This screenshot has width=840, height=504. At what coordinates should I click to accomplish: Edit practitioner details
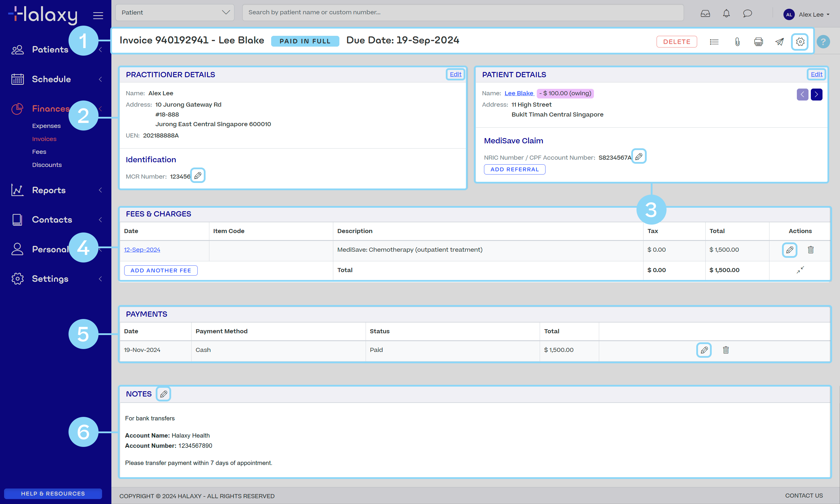pyautogui.click(x=455, y=74)
